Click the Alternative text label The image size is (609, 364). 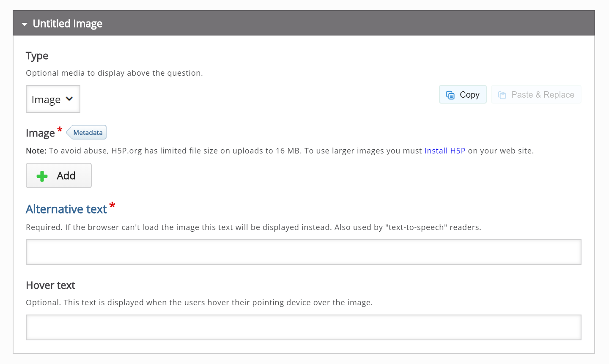[66, 209]
